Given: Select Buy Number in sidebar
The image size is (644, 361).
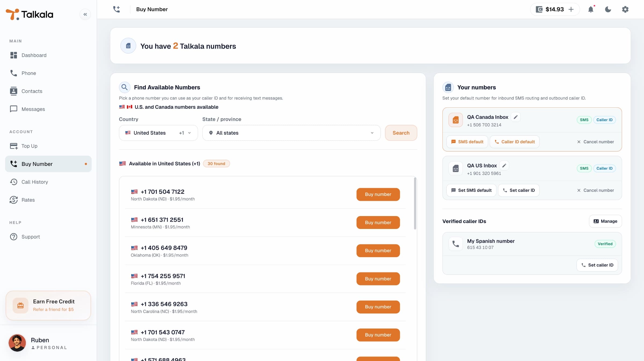Looking at the screenshot, I should coord(48,164).
